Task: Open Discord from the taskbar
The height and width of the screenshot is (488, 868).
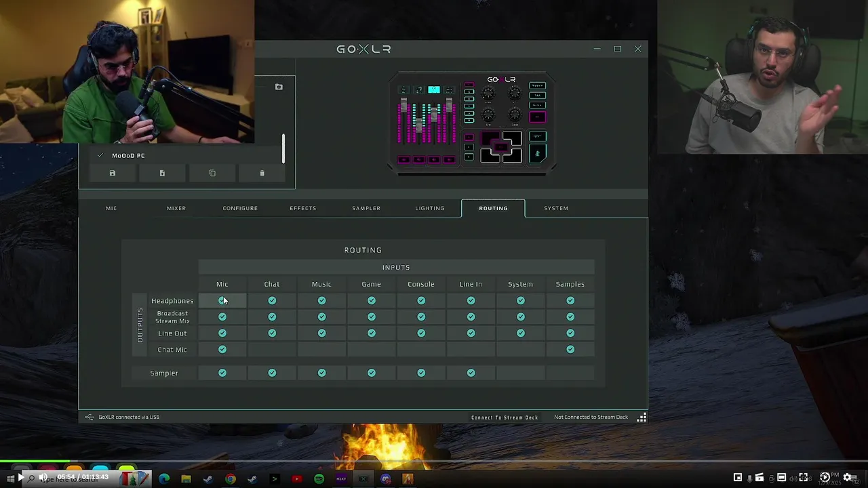Action: [x=386, y=479]
